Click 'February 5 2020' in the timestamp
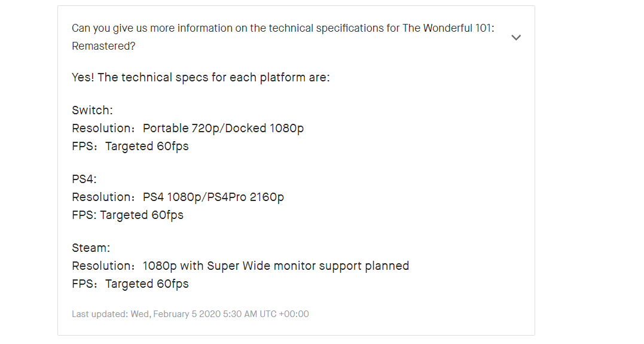This screenshot has width=644, height=344. (187, 314)
